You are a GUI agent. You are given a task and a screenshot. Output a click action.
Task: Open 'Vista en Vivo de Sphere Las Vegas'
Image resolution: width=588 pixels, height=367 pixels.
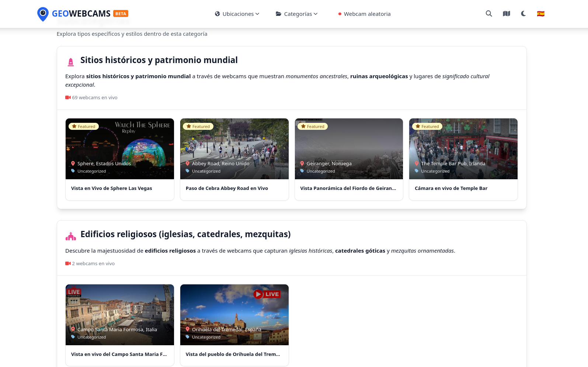(112, 188)
